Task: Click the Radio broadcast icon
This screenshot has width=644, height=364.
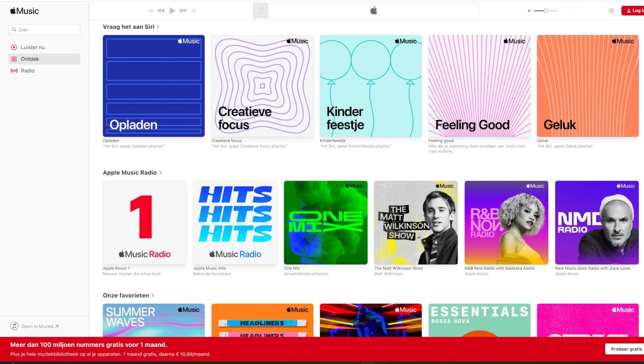Action: 14,71
